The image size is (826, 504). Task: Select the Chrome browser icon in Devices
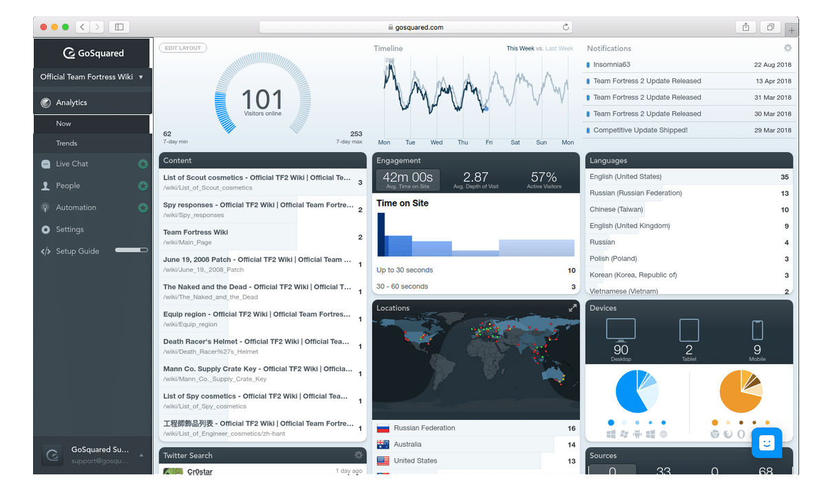point(716,433)
